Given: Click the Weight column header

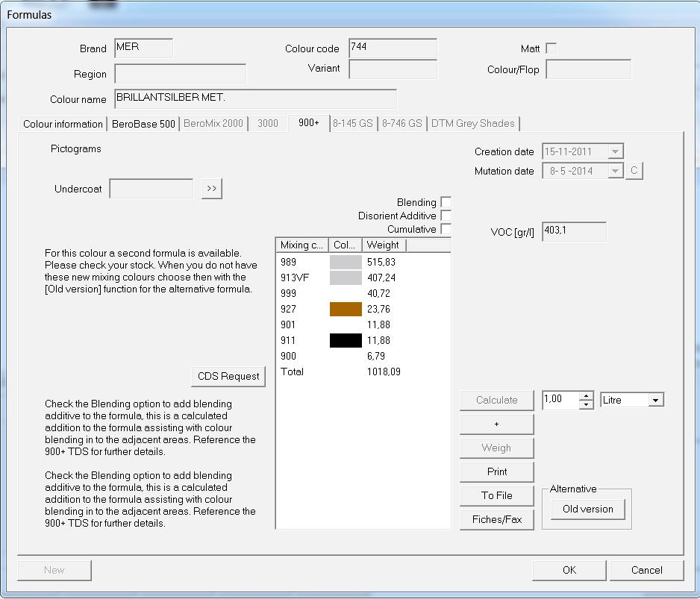Looking at the screenshot, I should tap(384, 245).
